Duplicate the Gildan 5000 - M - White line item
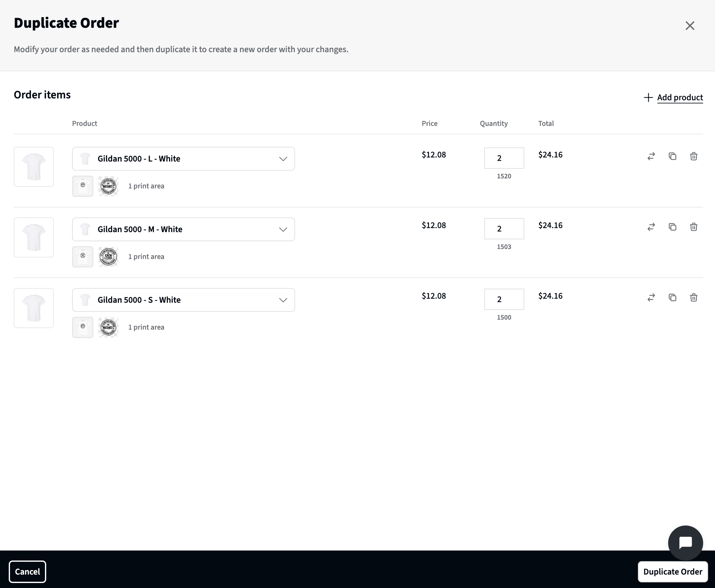715x588 pixels. pyautogui.click(x=672, y=227)
